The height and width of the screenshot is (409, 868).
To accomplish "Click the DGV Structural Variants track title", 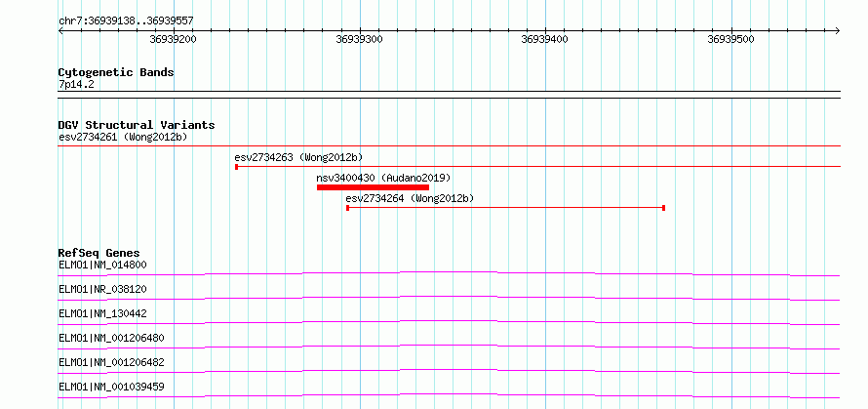I will coord(137,125).
